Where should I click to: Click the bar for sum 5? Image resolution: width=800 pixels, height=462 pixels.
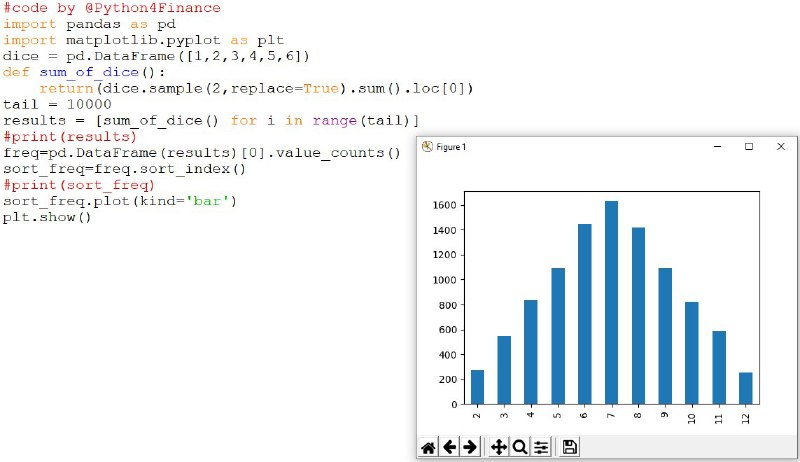point(558,337)
